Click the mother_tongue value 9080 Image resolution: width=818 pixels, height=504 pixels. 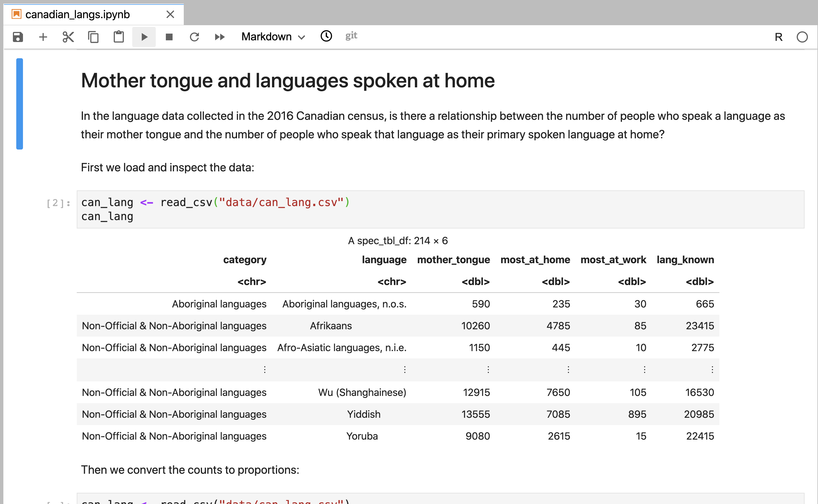point(478,436)
